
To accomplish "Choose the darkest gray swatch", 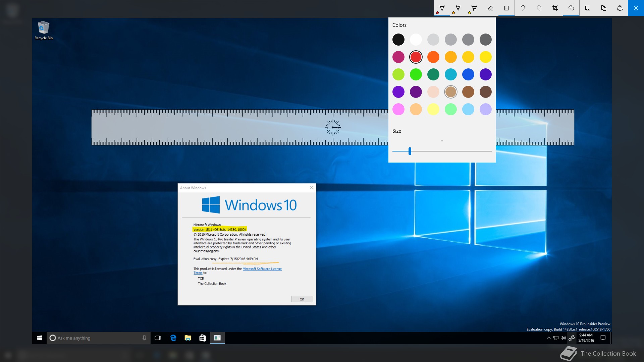I will tap(486, 40).
